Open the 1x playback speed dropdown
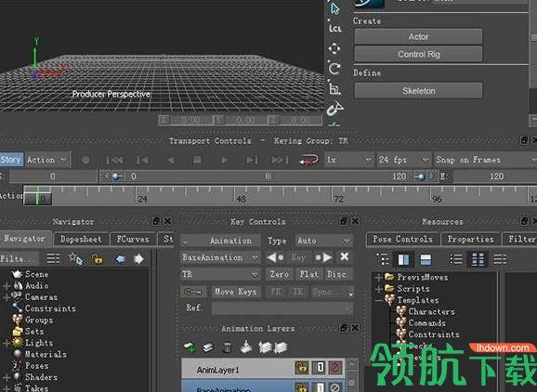This screenshot has height=392, width=537. [x=349, y=160]
